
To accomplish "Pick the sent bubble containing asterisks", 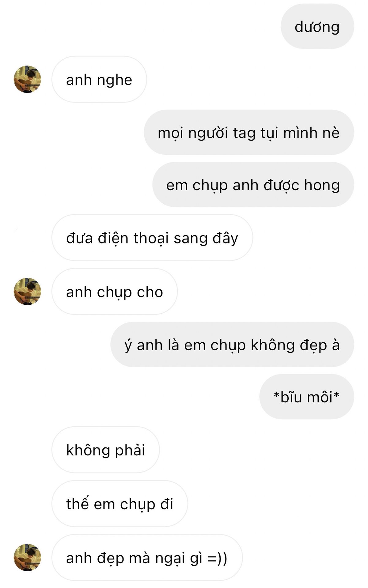I will click(307, 397).
